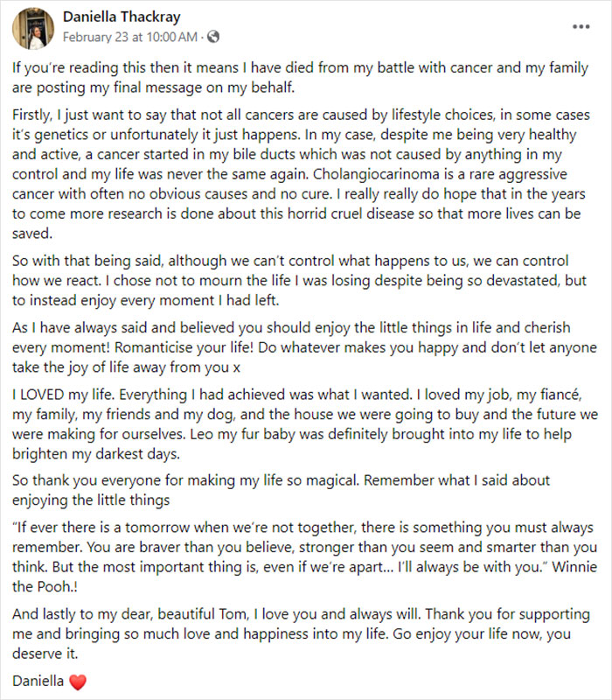Click the red heart beside the signature

click(79, 680)
